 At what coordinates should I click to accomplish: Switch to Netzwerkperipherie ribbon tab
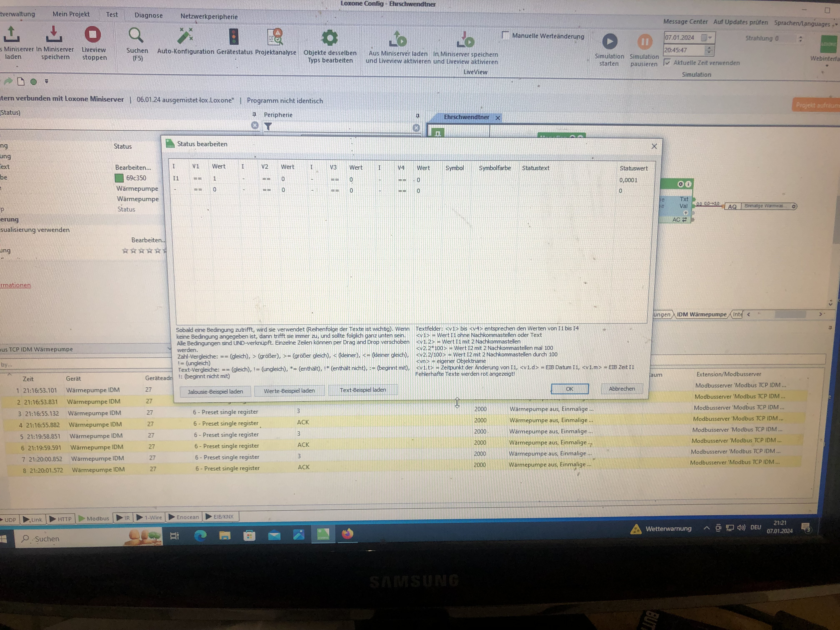point(209,17)
